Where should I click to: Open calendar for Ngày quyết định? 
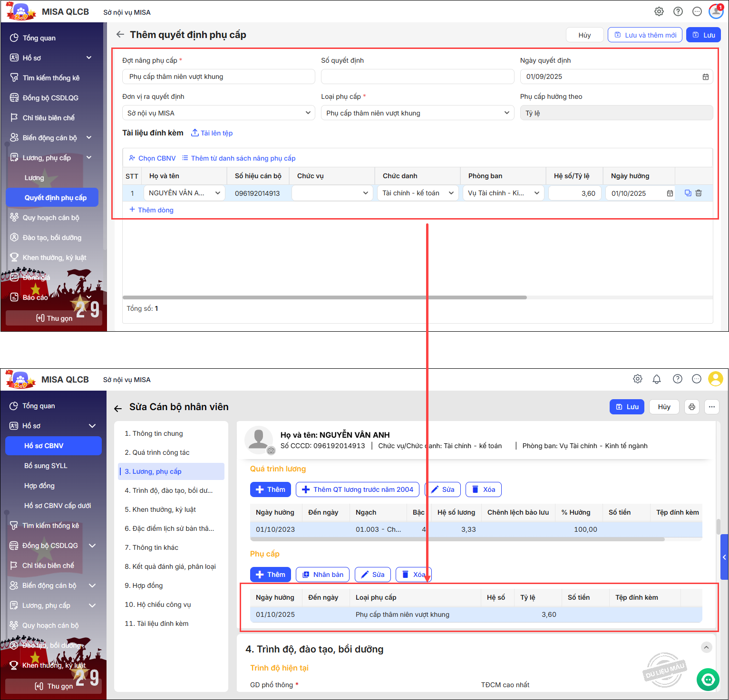(x=705, y=77)
